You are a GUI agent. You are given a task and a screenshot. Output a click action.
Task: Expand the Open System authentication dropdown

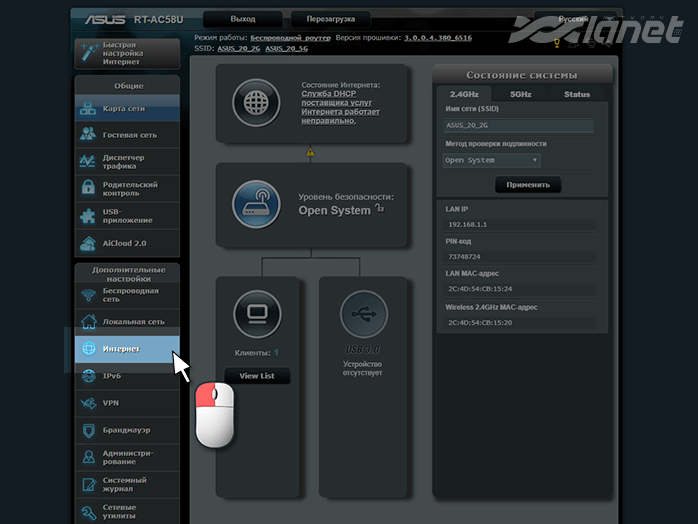pos(492,160)
